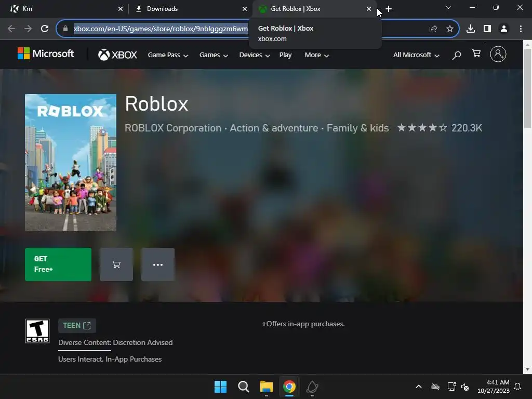
Task: Open the Krnl app taskbar icon
Action: point(312,387)
